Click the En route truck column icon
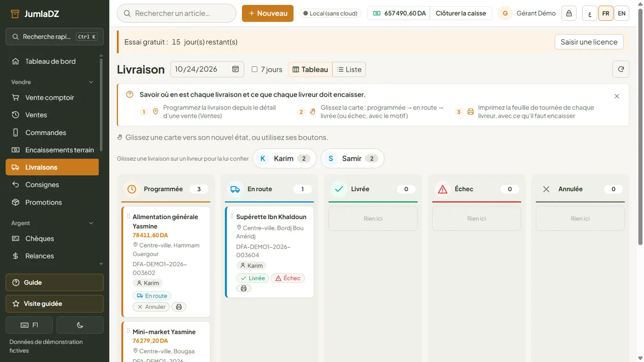The height and width of the screenshot is (362, 644). coord(235,189)
